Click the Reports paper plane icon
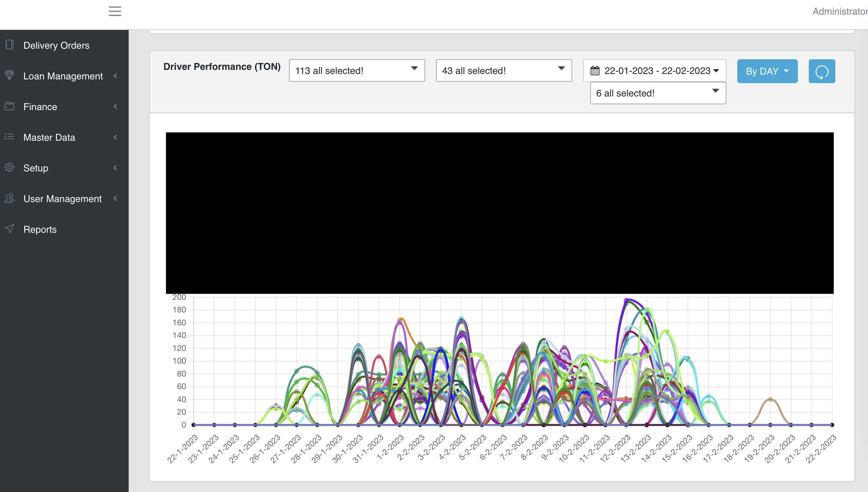868x492 pixels. click(10, 229)
